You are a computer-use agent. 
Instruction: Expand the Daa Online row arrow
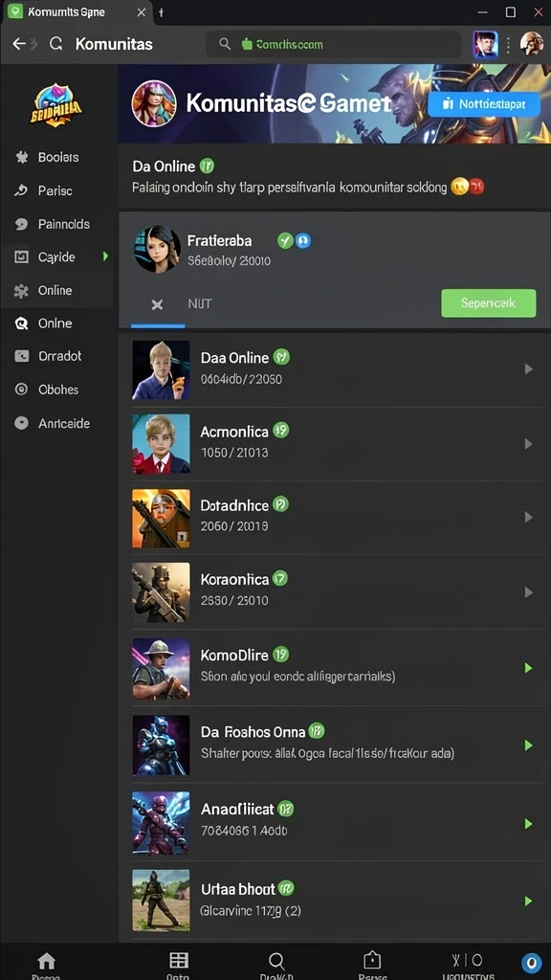coord(528,369)
